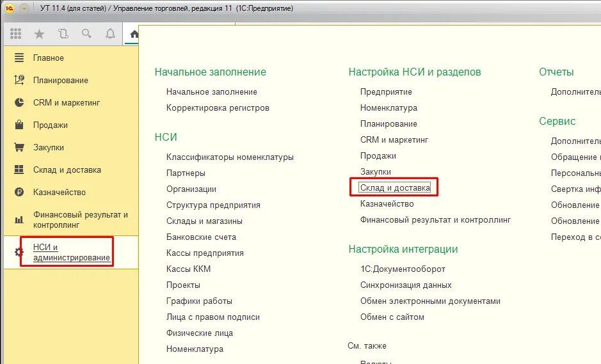This screenshot has height=364, width=601.
Task: Click the Закупки cart icon
Action: 19,147
